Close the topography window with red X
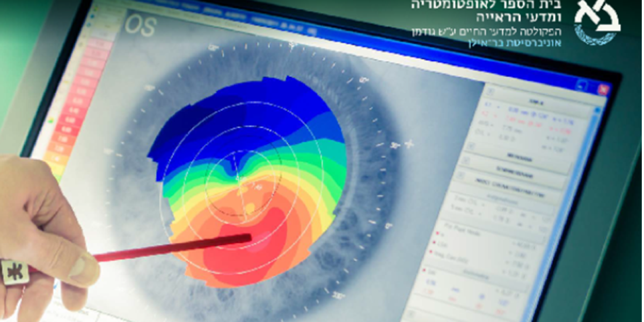The height and width of the screenshot is (322, 644). click(x=603, y=89)
